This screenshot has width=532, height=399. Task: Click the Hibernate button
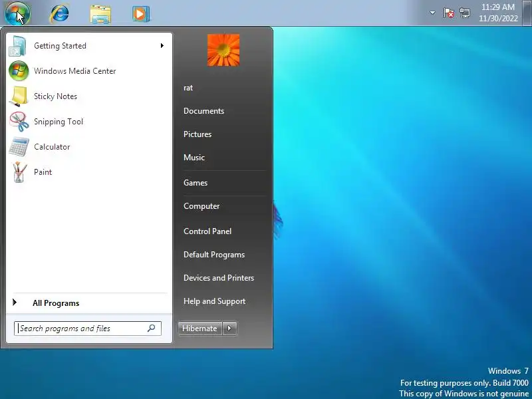coord(200,329)
